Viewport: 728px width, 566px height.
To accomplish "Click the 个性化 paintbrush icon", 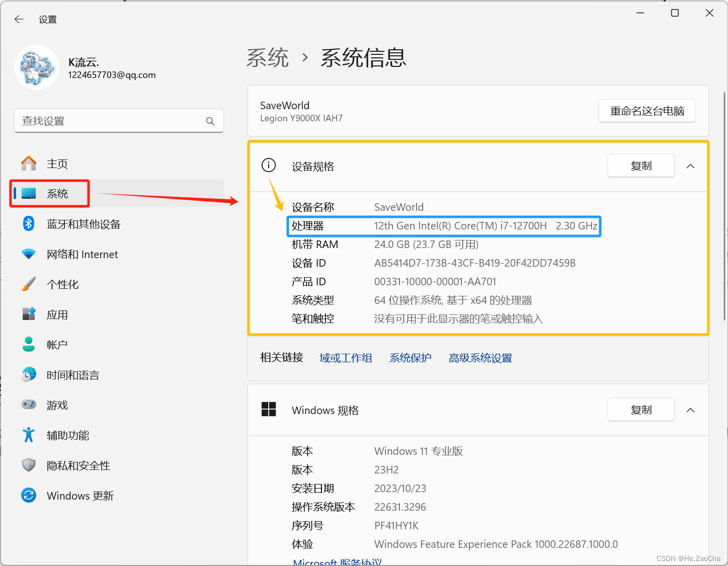I will coord(29,284).
